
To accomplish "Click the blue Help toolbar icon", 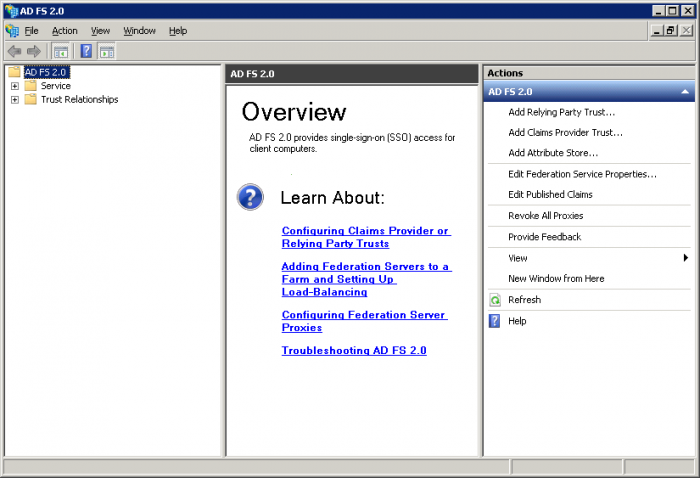I will [x=87, y=51].
